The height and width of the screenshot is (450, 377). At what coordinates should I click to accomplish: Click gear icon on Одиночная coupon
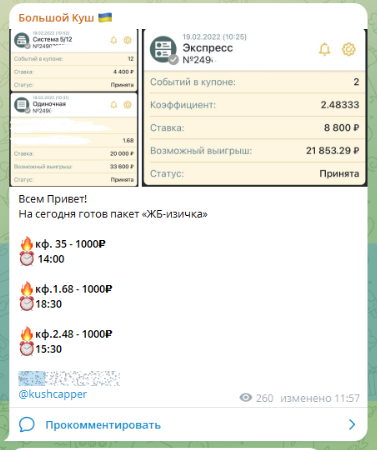point(127,105)
